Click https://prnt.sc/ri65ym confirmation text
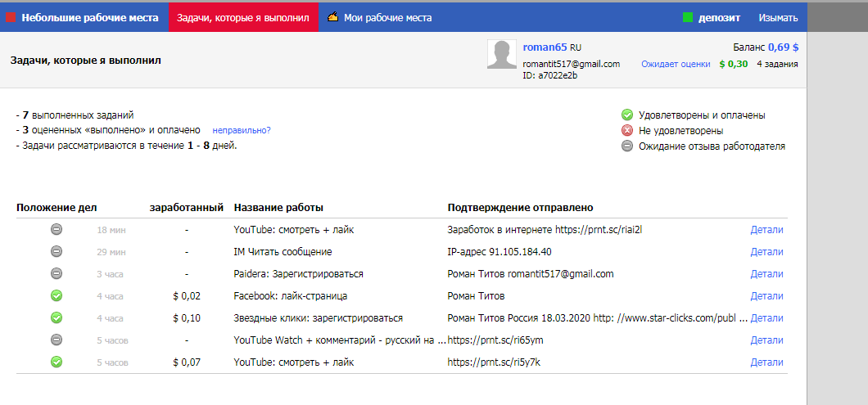 point(495,340)
